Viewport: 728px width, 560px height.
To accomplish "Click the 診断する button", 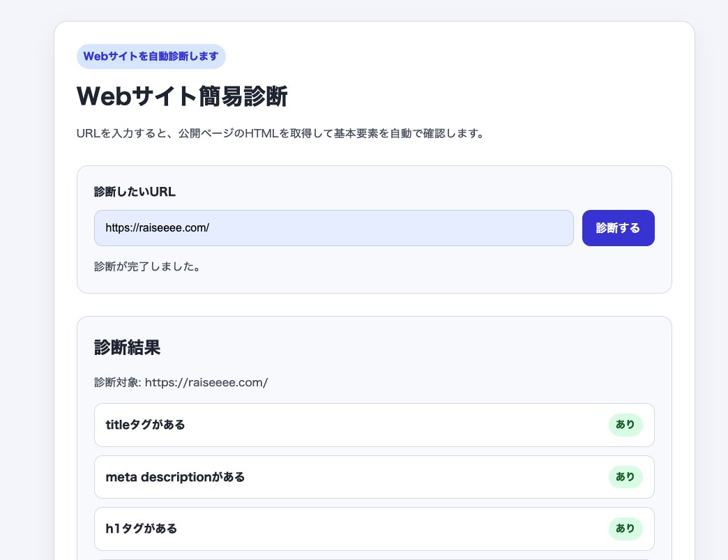I will tap(618, 228).
